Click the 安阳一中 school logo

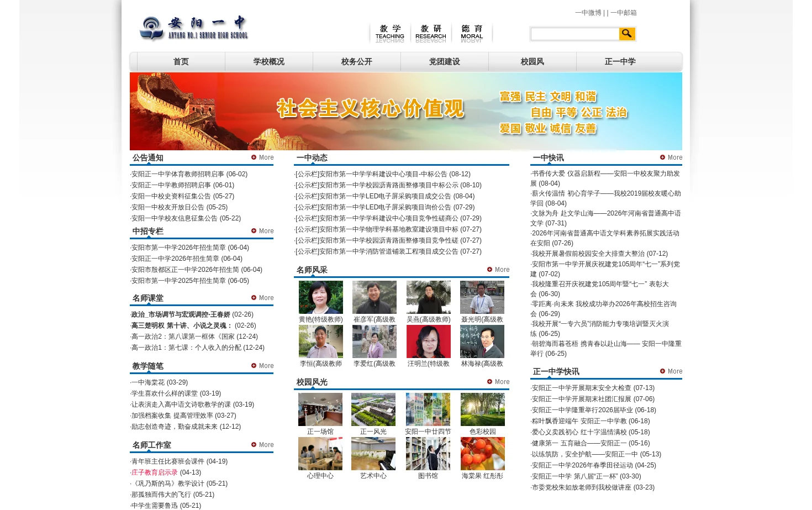tap(193, 28)
